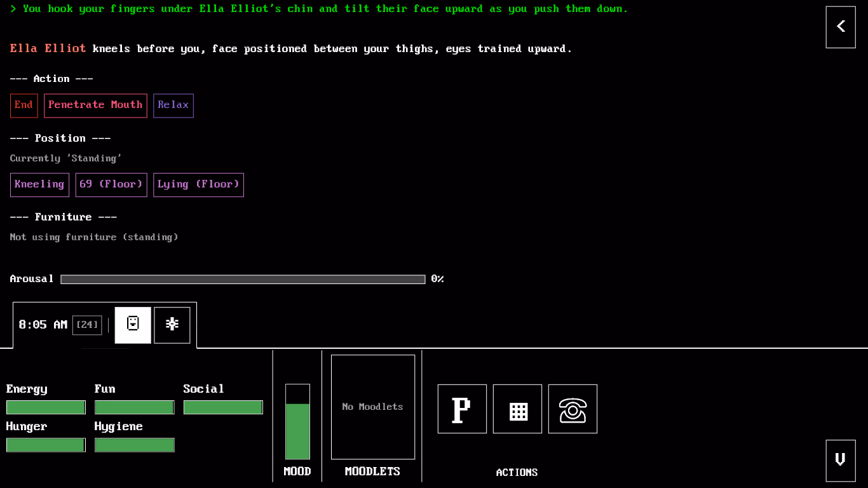Click the Social need bar
Image resolution: width=868 pixels, height=488 pixels.
[223, 407]
